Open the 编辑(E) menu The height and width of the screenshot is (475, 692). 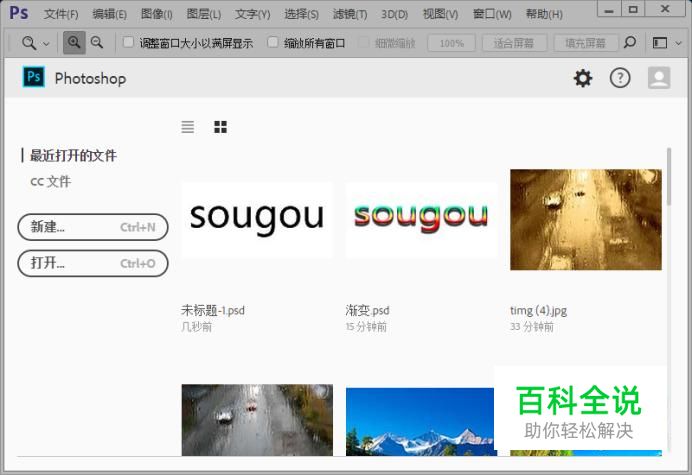[109, 14]
